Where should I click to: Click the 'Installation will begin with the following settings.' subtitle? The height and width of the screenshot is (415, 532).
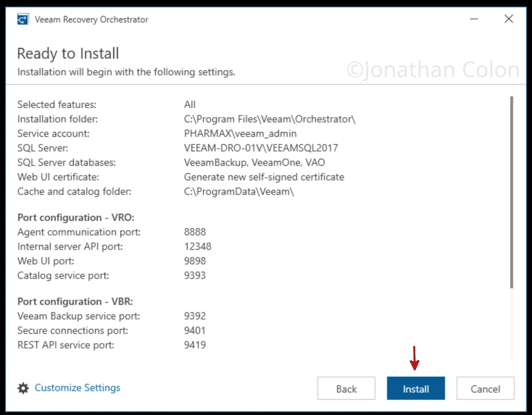tap(126, 72)
